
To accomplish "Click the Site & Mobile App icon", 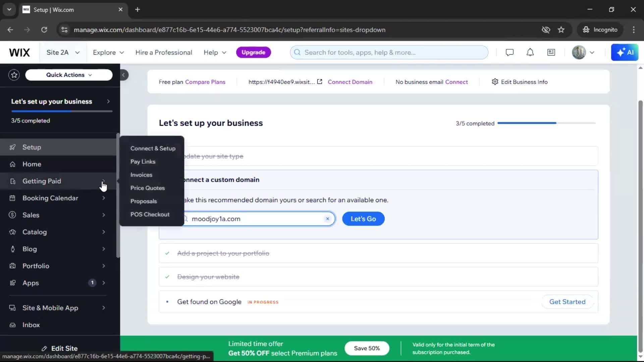I will (12, 308).
